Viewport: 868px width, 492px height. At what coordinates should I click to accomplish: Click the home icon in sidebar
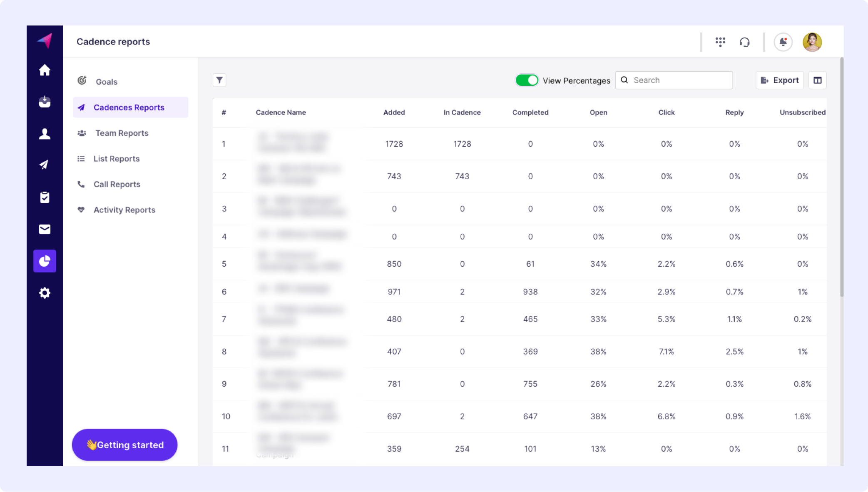(x=45, y=70)
